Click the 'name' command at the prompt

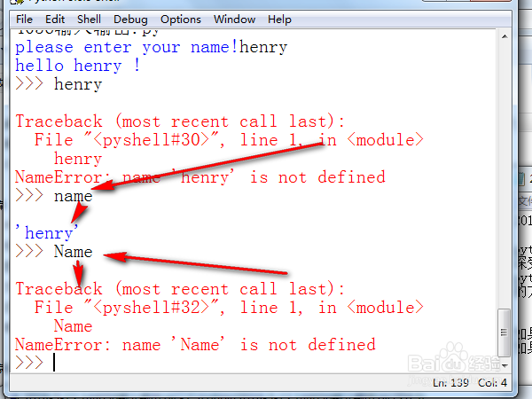coord(74,197)
